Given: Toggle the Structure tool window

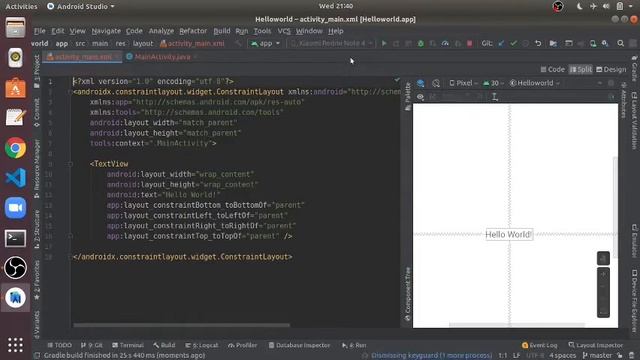Looking at the screenshot, I should 37,229.
